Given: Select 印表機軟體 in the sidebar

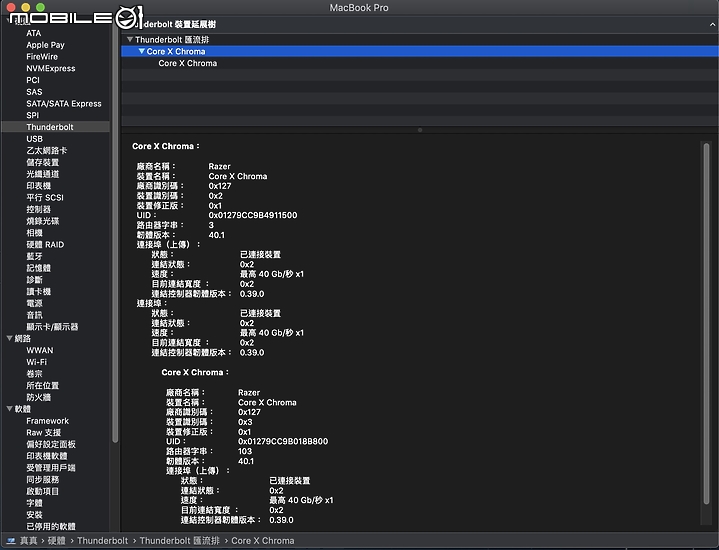Looking at the screenshot, I should (47, 456).
